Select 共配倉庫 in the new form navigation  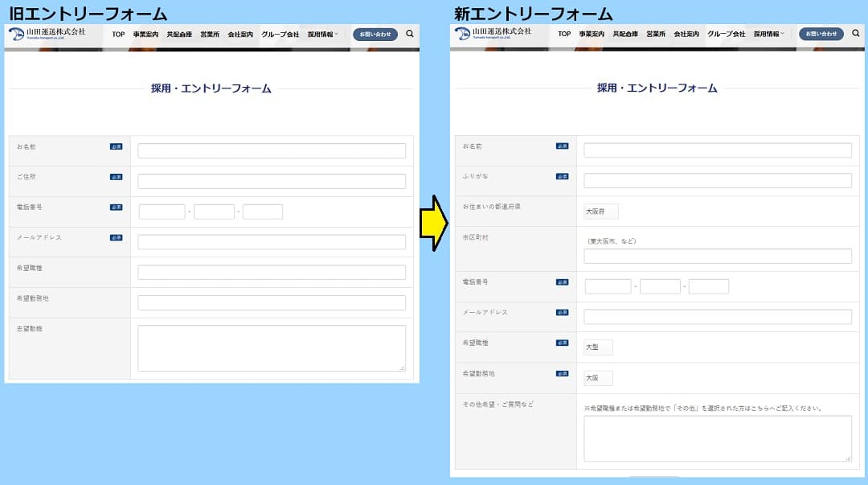click(x=625, y=35)
